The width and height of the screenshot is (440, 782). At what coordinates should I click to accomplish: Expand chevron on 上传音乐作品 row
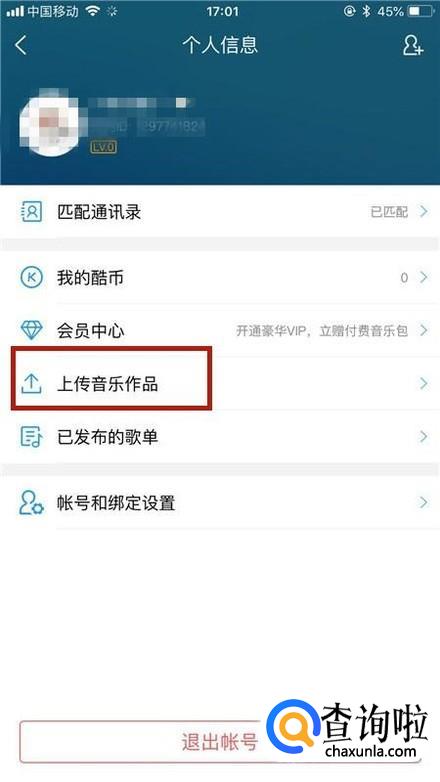point(424,383)
